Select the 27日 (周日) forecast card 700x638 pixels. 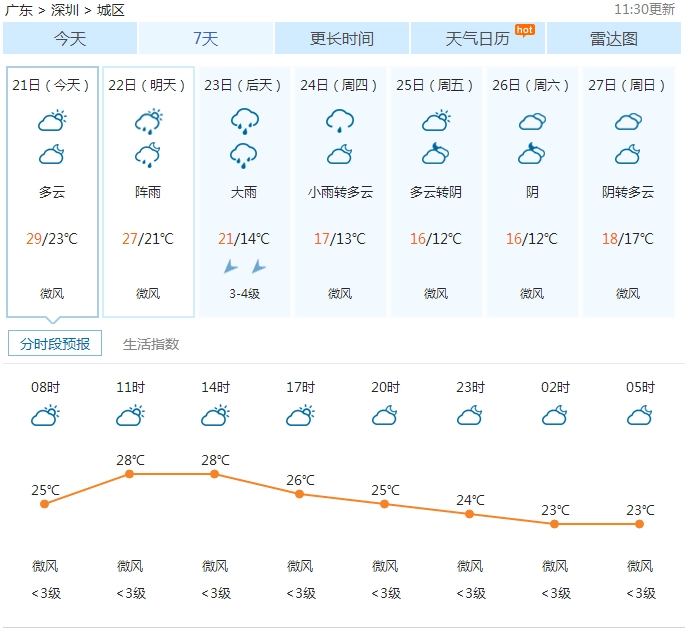point(628,192)
